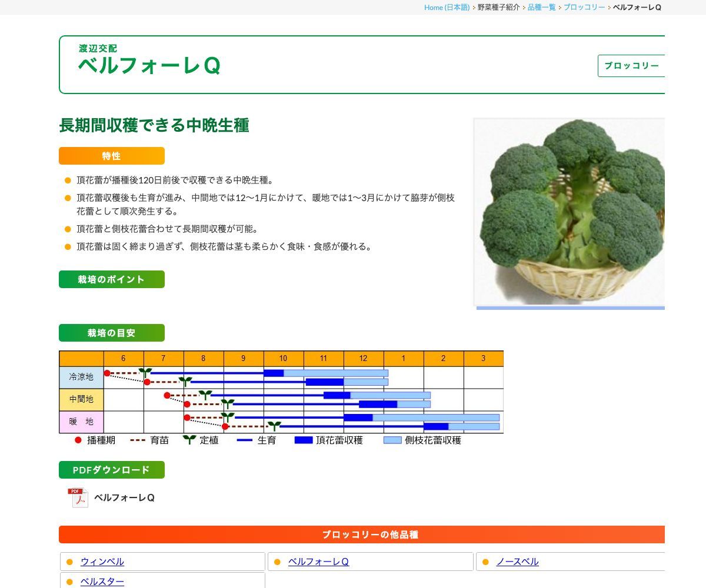706x588 pixels.
Task: Select the seedling 定植 icon in the legend
Action: pyautogui.click(x=189, y=439)
